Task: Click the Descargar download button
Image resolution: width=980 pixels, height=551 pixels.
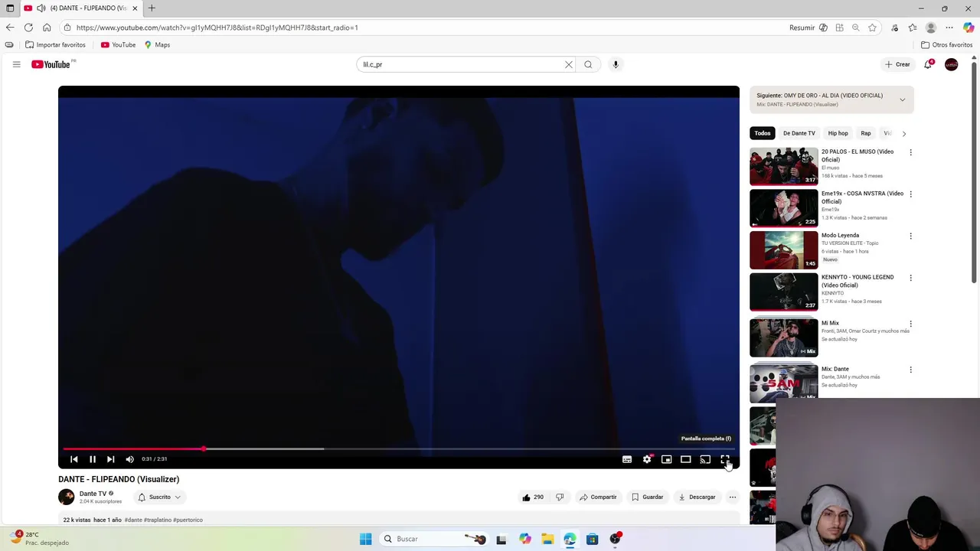Action: click(697, 497)
